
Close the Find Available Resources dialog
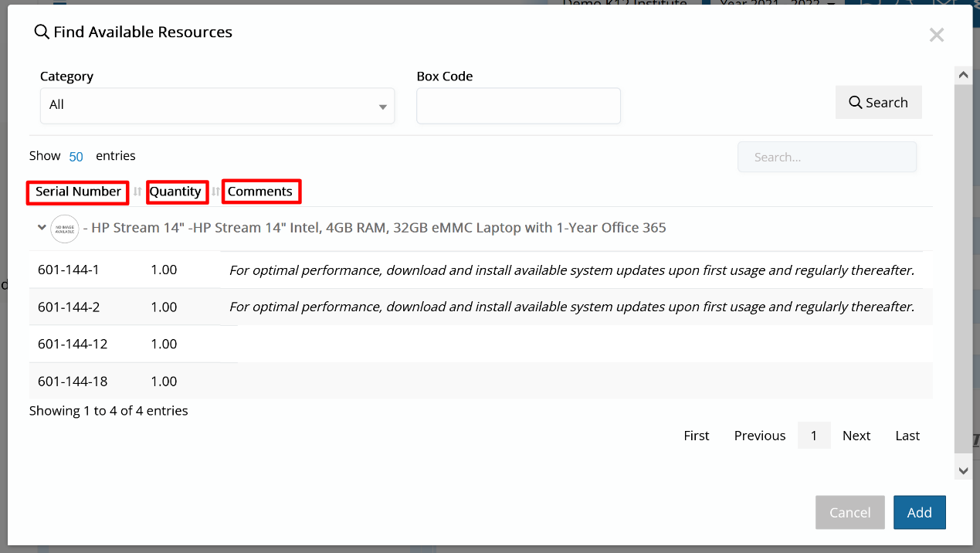pyautogui.click(x=937, y=35)
